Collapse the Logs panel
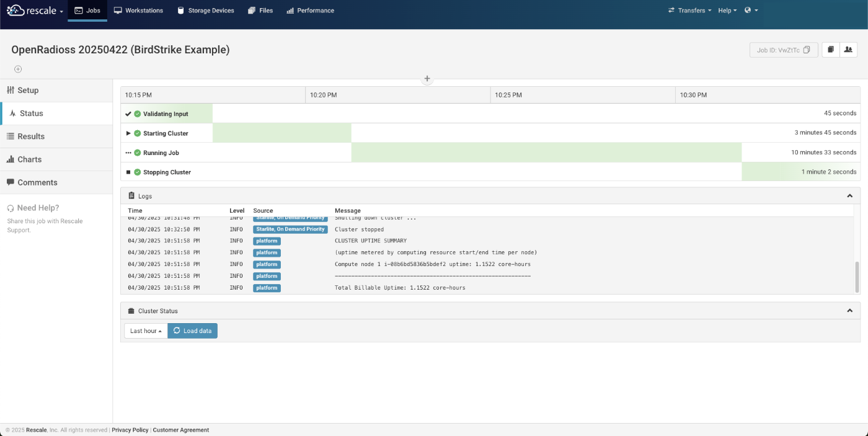The height and width of the screenshot is (436, 868). pyautogui.click(x=849, y=196)
